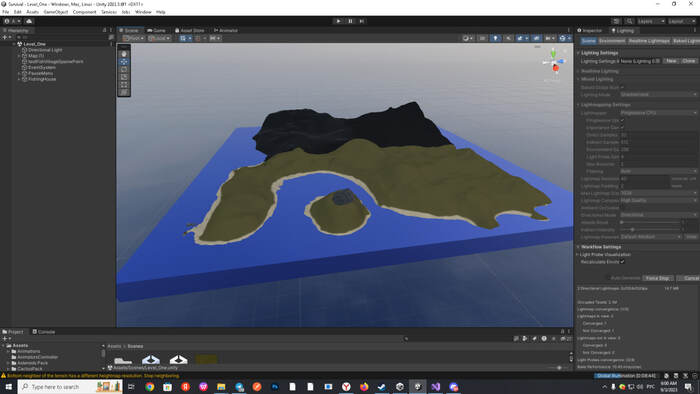Open the global search icon
This screenshot has height=394, width=700.
[x=629, y=21]
